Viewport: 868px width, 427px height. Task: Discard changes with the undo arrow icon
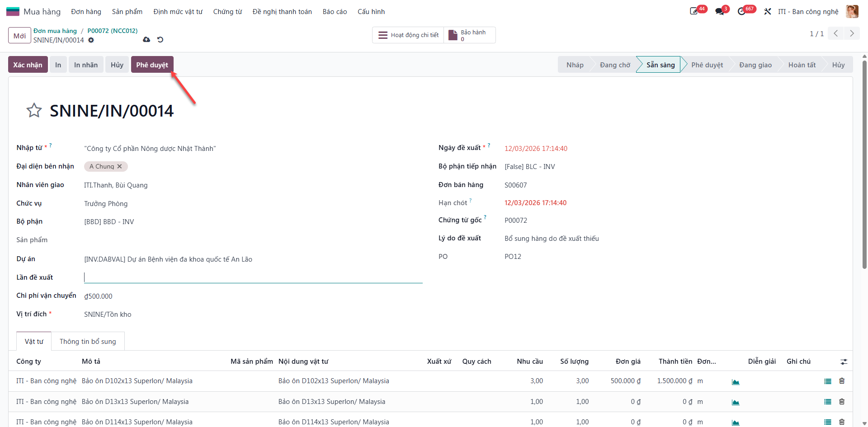coord(160,40)
